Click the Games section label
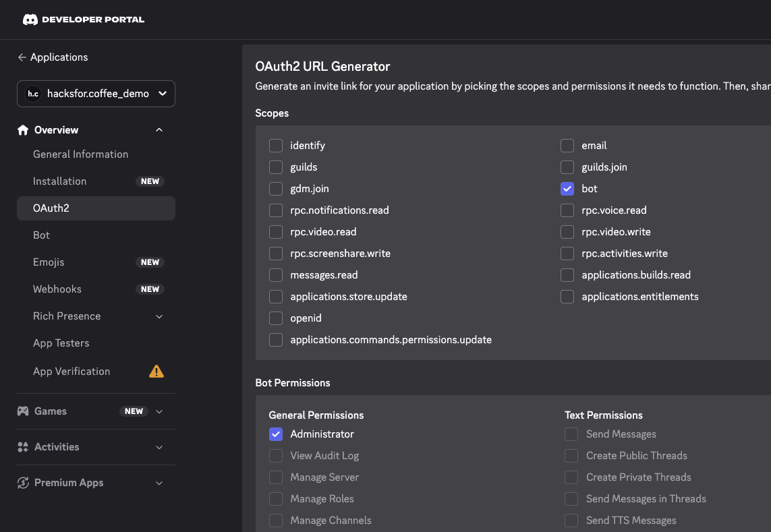 (x=50, y=411)
